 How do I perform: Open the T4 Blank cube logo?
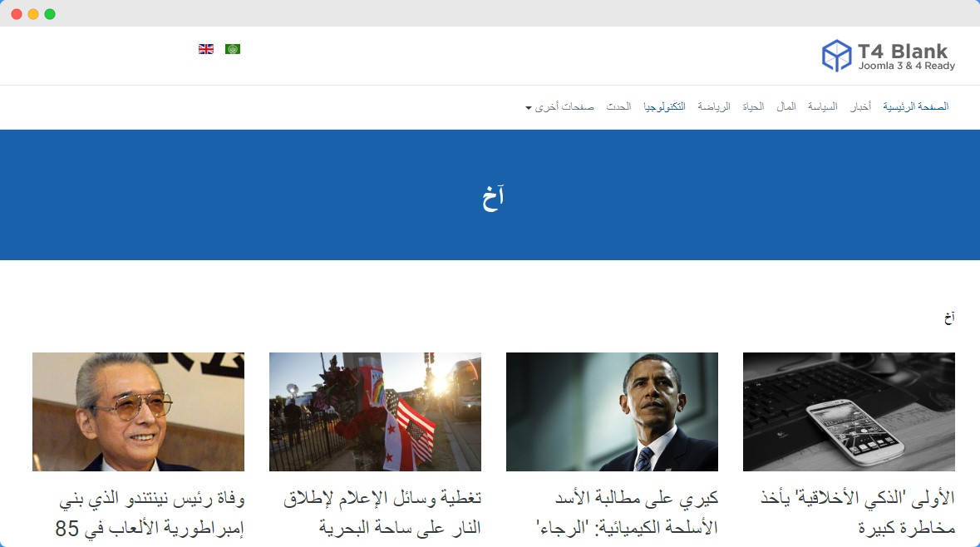[836, 56]
